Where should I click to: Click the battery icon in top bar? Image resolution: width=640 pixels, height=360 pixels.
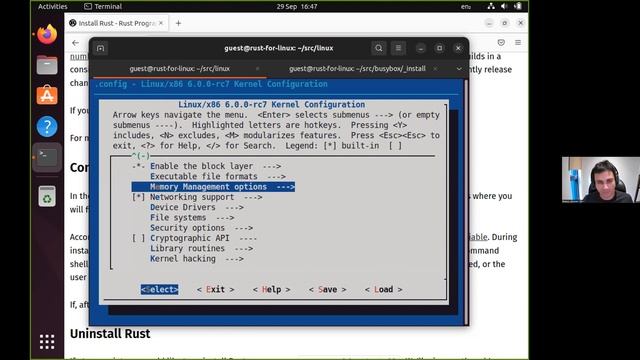[518, 6]
